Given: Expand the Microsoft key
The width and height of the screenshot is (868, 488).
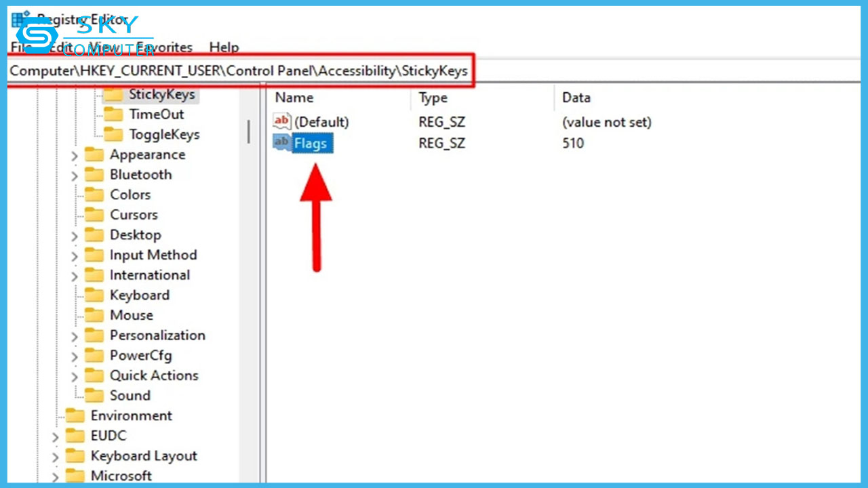Looking at the screenshot, I should (x=55, y=476).
